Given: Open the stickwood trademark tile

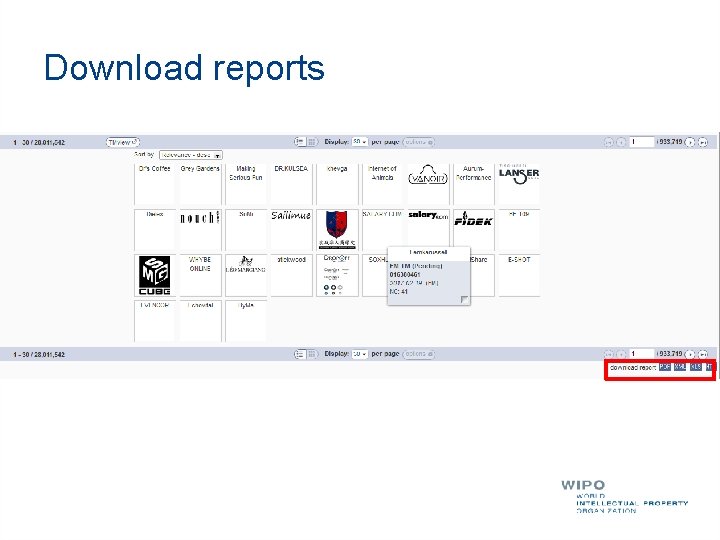Looking at the screenshot, I should (x=291, y=275).
